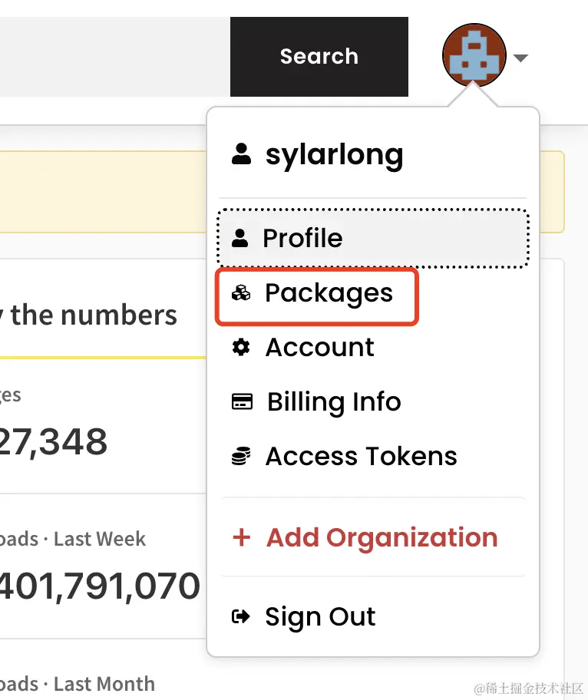This screenshot has height=700, width=588.
Task: Click the Access Tokens coins icon
Action: click(241, 456)
